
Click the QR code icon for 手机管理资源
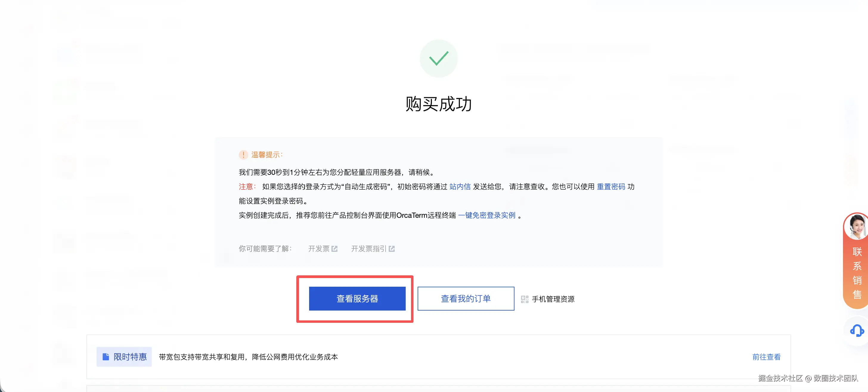[x=524, y=299]
